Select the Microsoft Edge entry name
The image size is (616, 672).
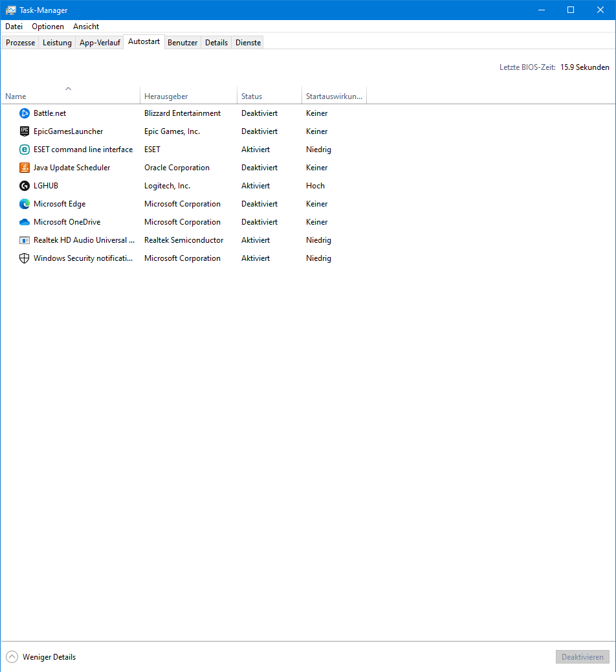point(60,204)
